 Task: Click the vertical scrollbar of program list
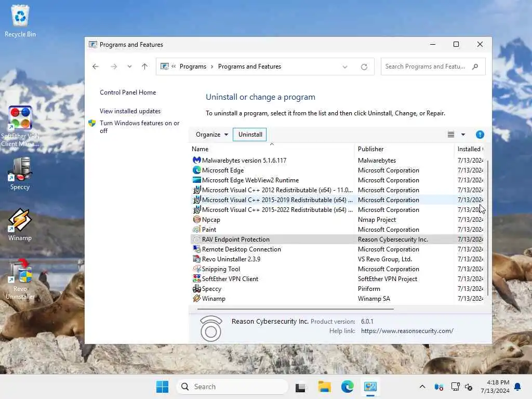click(487, 228)
